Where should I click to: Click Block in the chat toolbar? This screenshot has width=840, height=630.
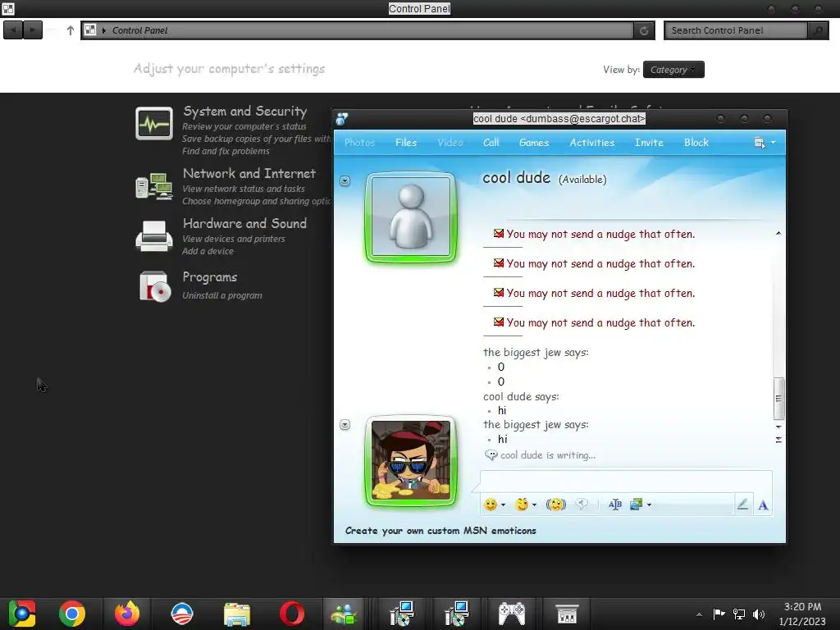tap(696, 143)
